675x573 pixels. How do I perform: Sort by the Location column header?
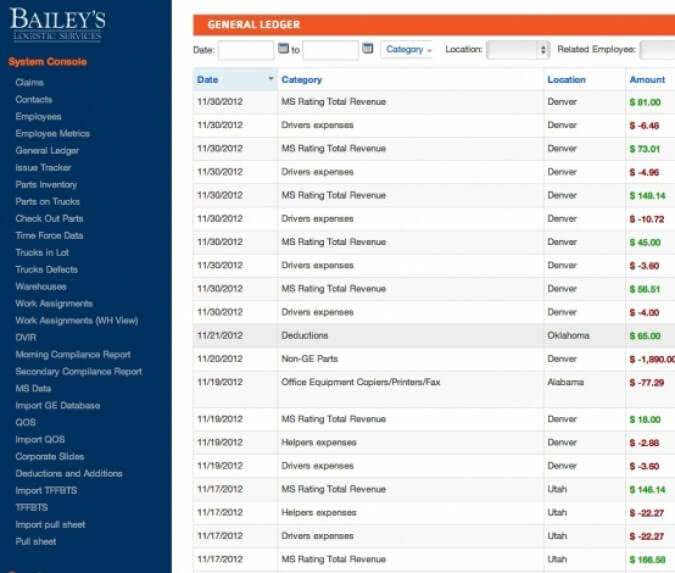click(566, 80)
